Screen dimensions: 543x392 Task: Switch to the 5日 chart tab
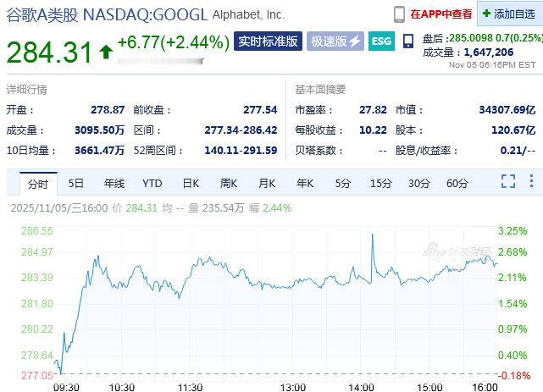pyautogui.click(x=76, y=183)
